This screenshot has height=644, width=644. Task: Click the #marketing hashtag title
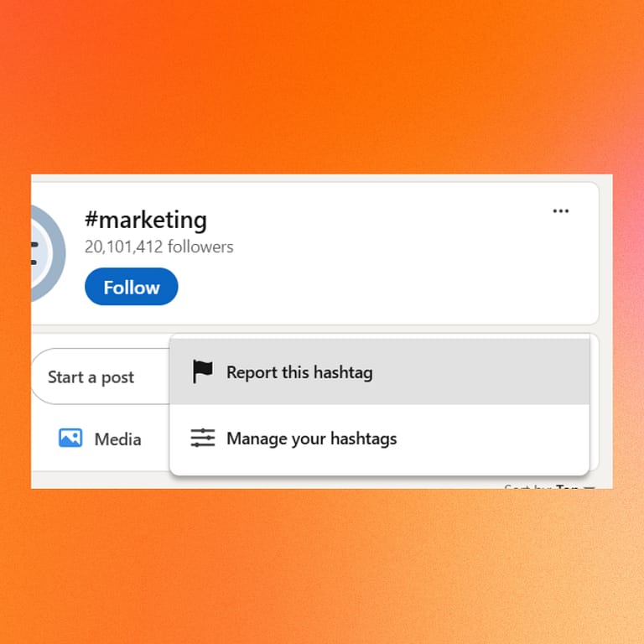tap(145, 221)
